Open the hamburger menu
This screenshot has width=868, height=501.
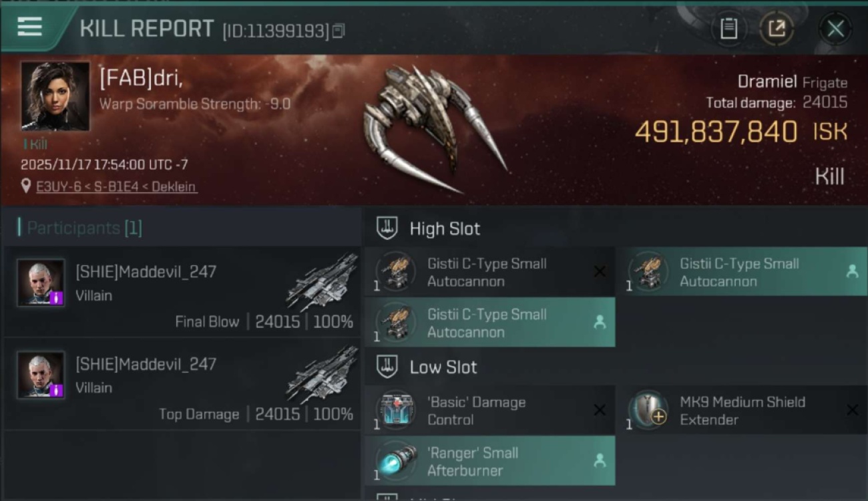(30, 27)
